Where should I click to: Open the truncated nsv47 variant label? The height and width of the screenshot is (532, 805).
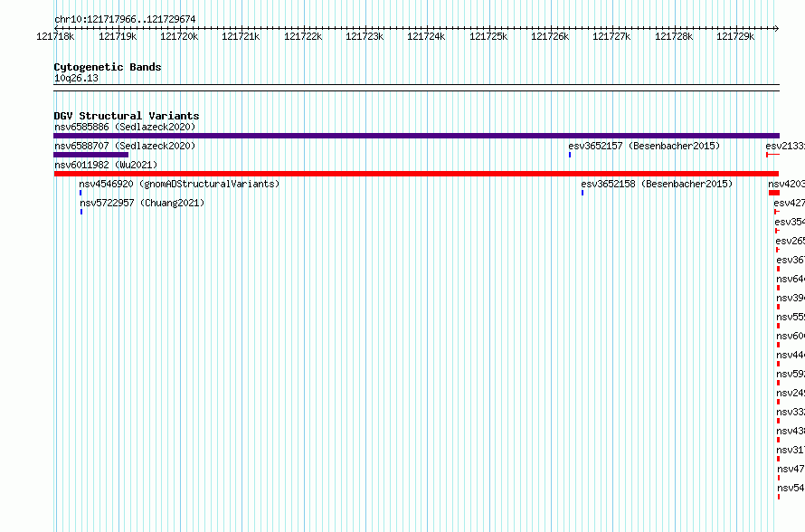[791, 469]
